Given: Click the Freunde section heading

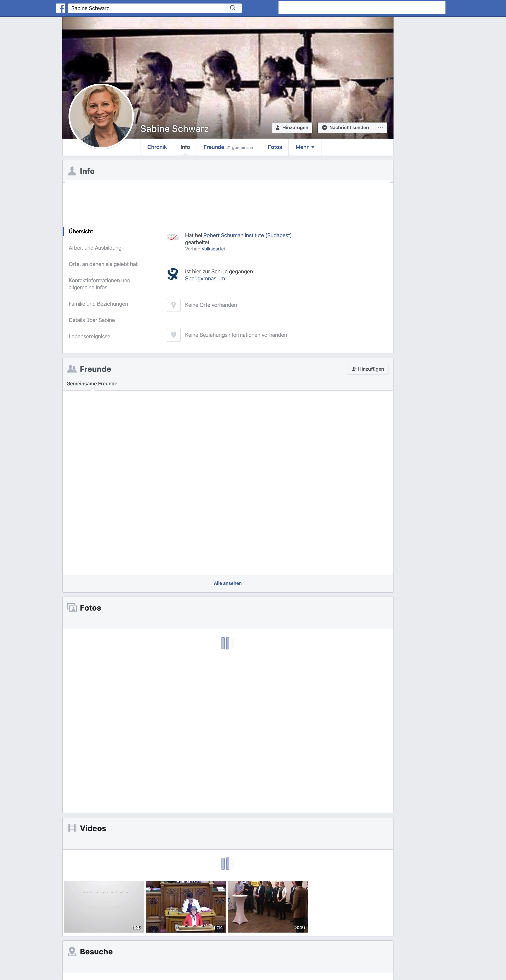Looking at the screenshot, I should point(96,369).
